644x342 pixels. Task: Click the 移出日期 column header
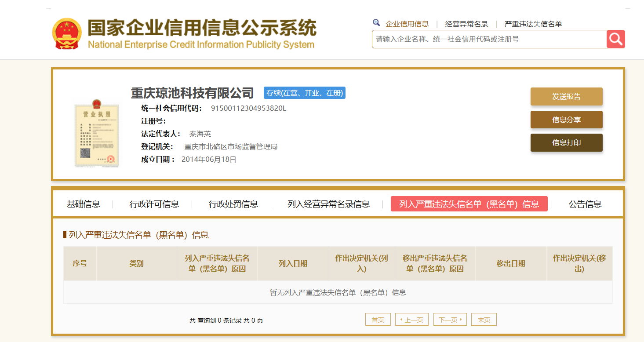pyautogui.click(x=511, y=264)
